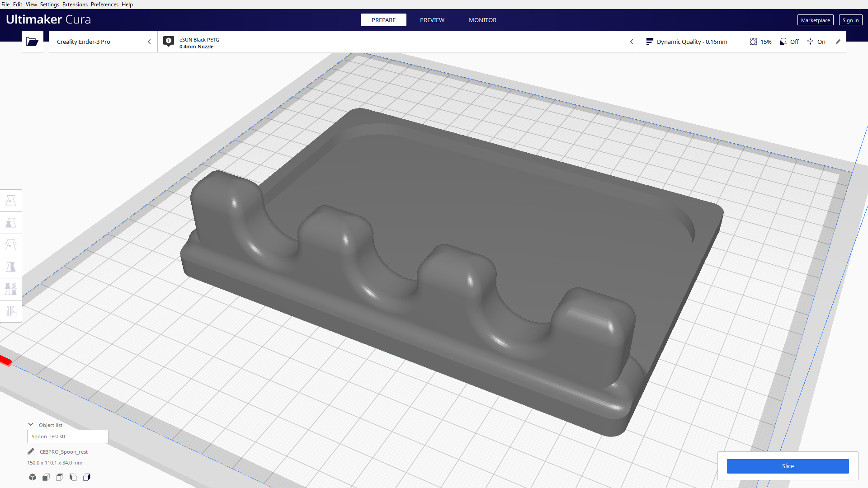Viewport: 868px width, 488px height.
Task: Switch to the PREVIEW tab
Action: pyautogui.click(x=432, y=20)
